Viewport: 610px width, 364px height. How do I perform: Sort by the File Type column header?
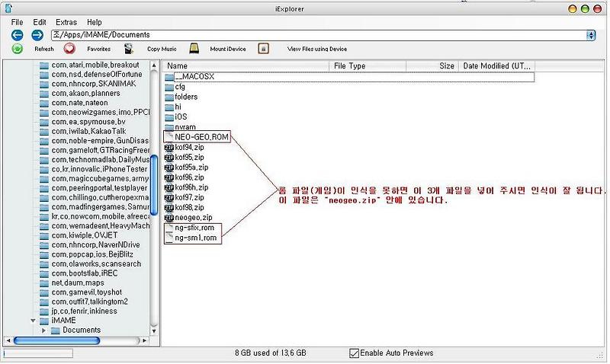tap(368, 66)
